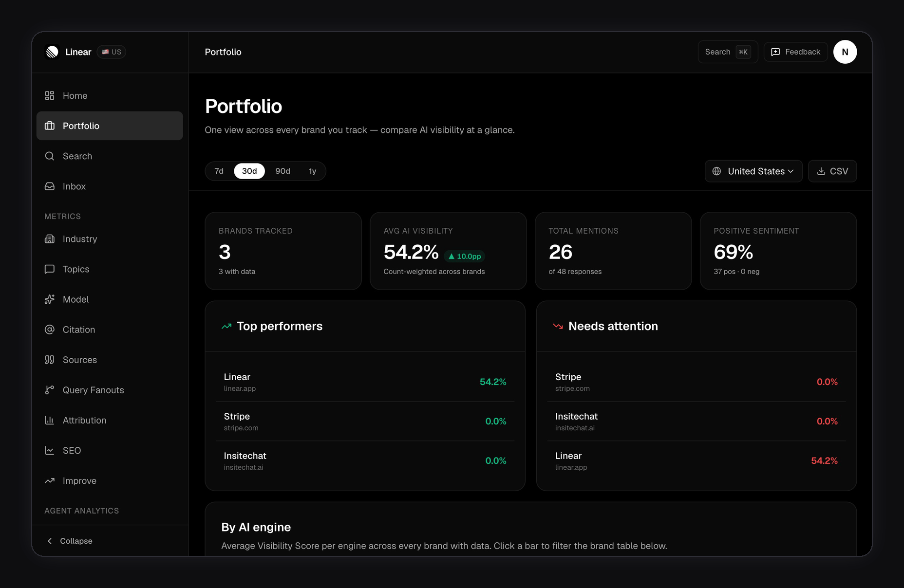Select the Portfolio briefcase icon
The image size is (904, 588).
50,126
